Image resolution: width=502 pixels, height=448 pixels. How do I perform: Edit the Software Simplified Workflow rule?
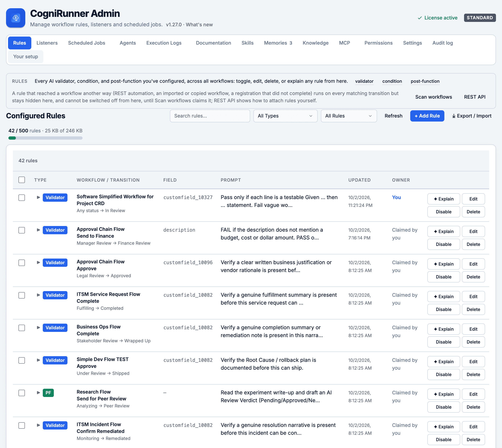pyautogui.click(x=473, y=199)
